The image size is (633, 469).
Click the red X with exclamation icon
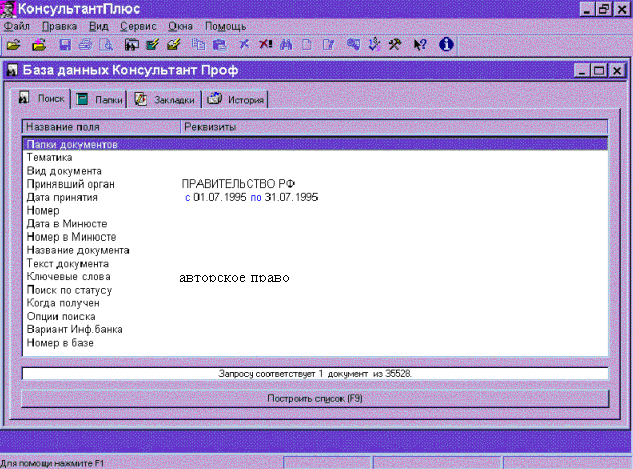coord(265,44)
